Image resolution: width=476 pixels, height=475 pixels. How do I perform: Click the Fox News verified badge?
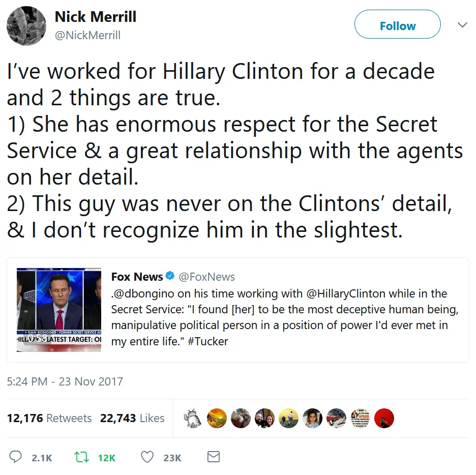tap(170, 277)
